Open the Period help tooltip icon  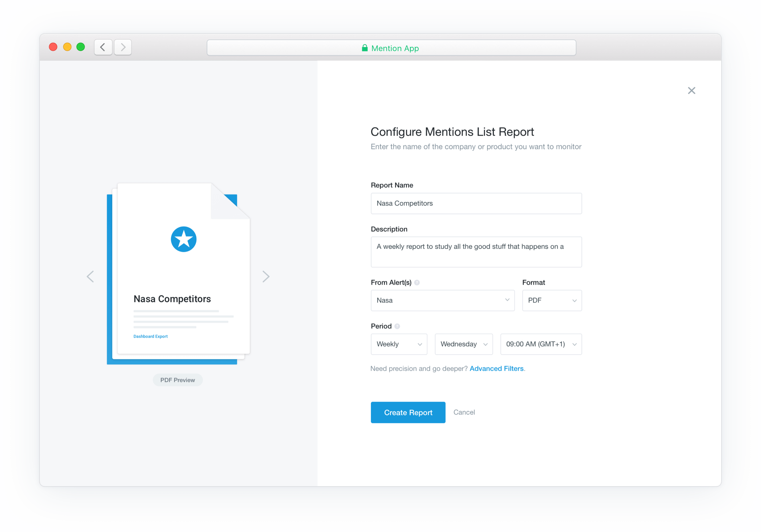tap(397, 326)
